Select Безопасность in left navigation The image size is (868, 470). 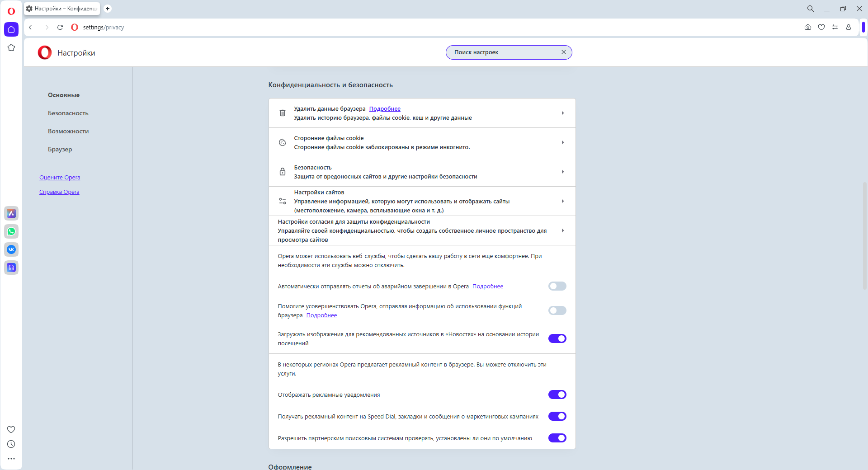pyautogui.click(x=68, y=113)
